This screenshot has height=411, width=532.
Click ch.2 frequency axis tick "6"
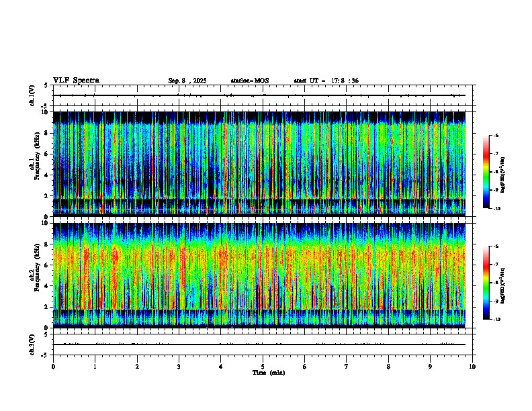[46, 265]
